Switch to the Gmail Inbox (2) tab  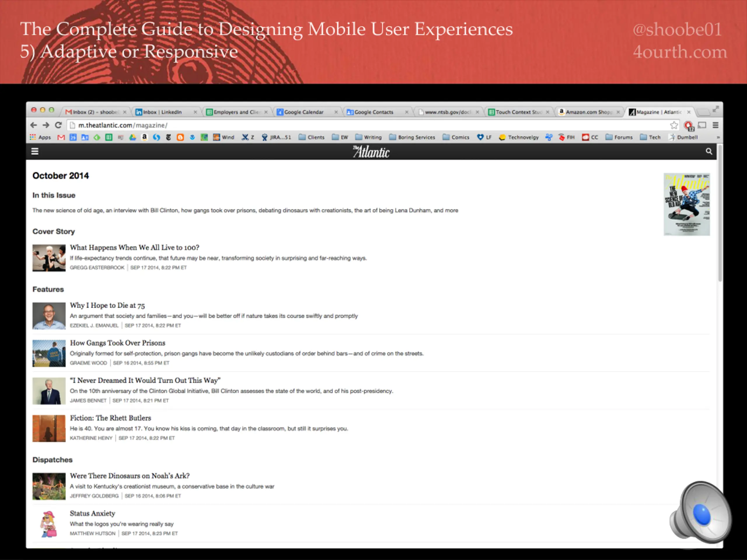click(x=96, y=112)
